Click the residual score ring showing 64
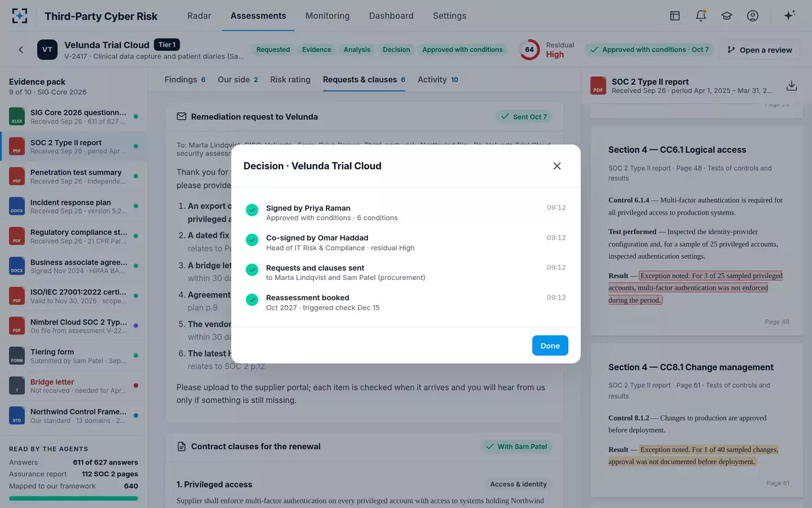This screenshot has height=508, width=812. 529,50
